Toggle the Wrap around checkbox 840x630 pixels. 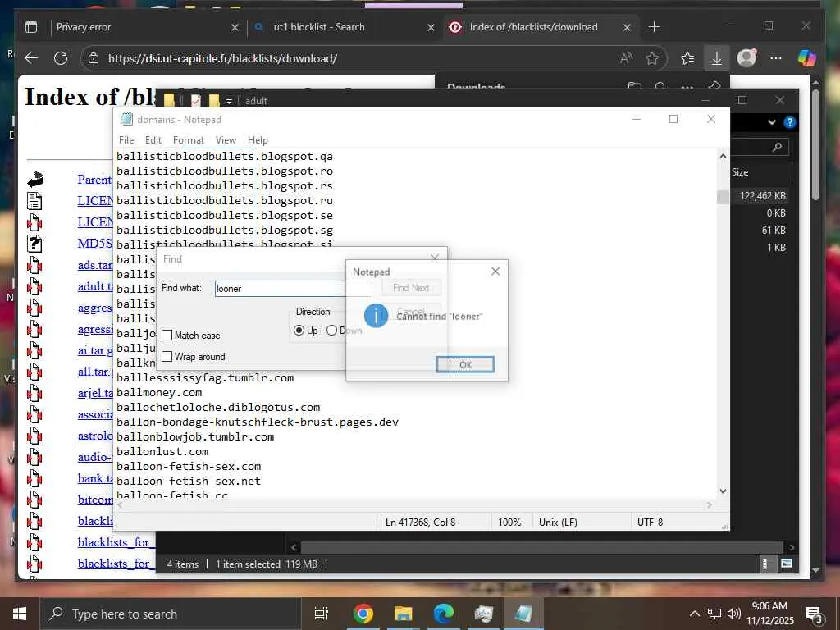point(167,357)
